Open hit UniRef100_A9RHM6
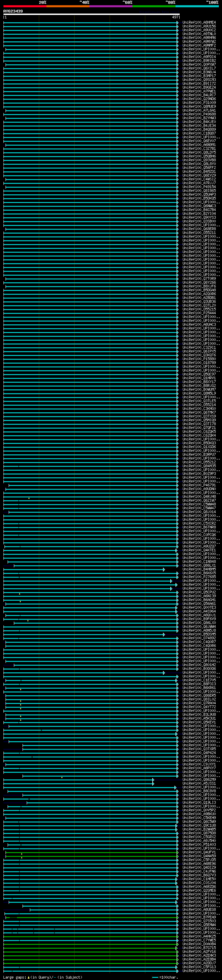 tap(199, 38)
